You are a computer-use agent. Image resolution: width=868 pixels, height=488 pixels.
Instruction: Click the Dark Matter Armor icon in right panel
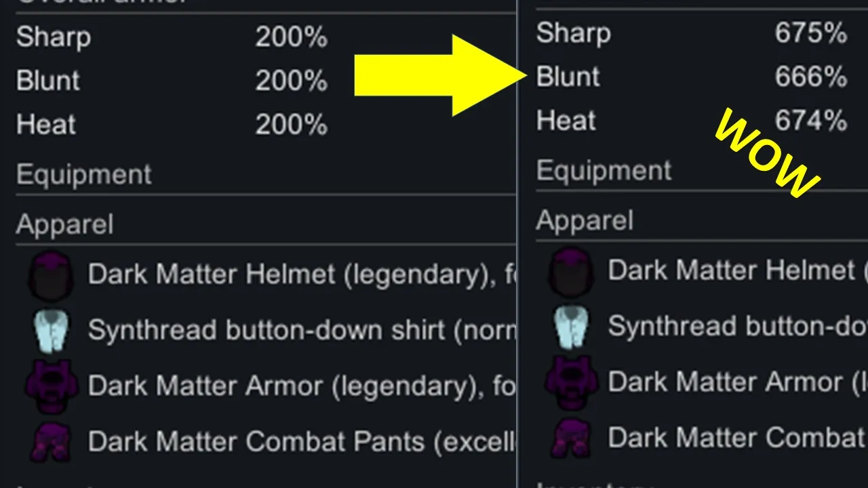(x=572, y=383)
